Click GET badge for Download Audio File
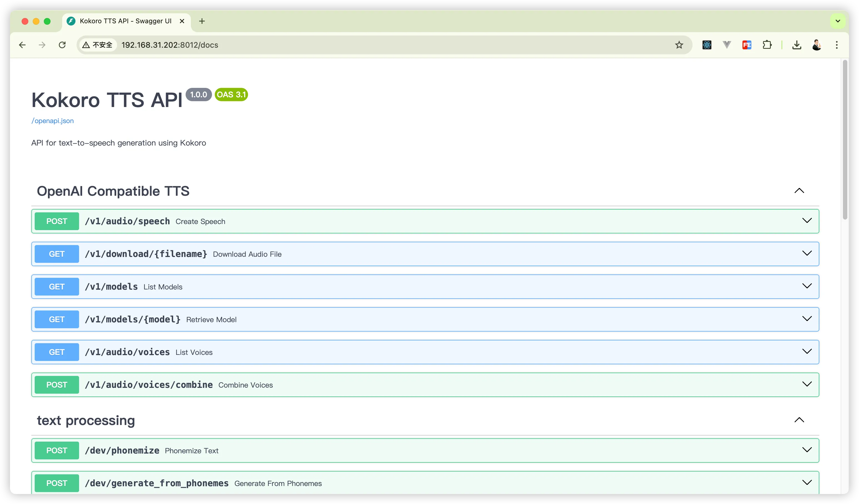Screen dimensions: 859x504 [57, 254]
